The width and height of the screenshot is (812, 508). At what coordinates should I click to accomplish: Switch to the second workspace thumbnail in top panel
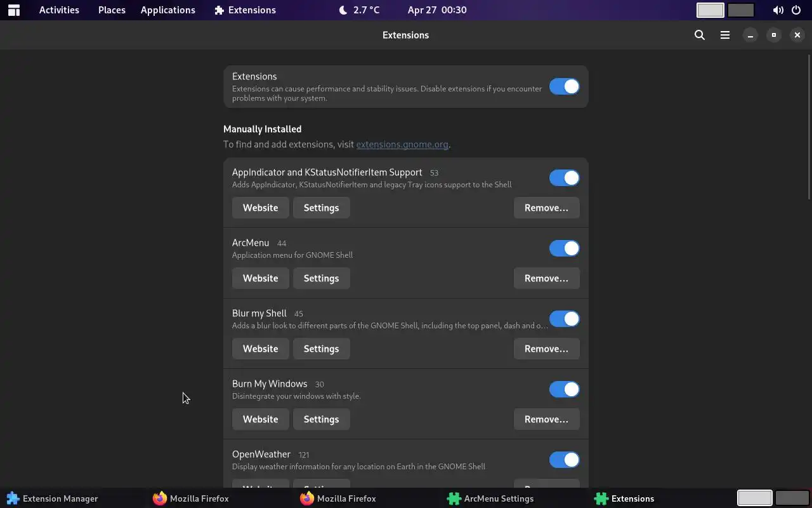click(740, 10)
